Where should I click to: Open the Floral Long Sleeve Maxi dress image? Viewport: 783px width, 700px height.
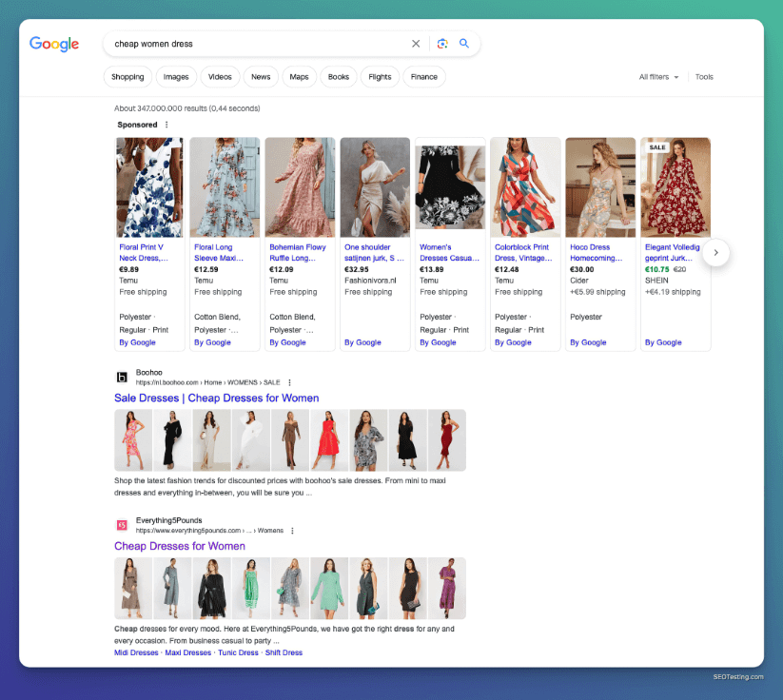(225, 187)
